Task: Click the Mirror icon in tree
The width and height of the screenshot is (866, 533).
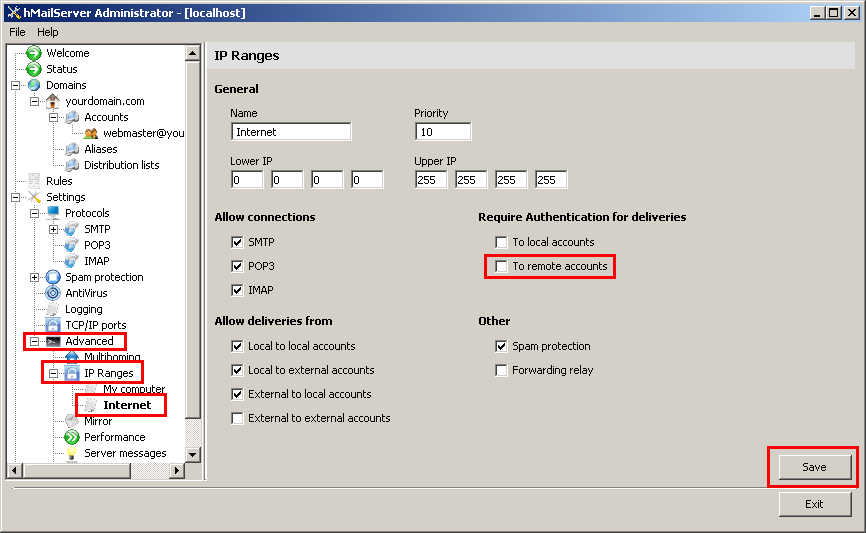Action: [x=72, y=421]
